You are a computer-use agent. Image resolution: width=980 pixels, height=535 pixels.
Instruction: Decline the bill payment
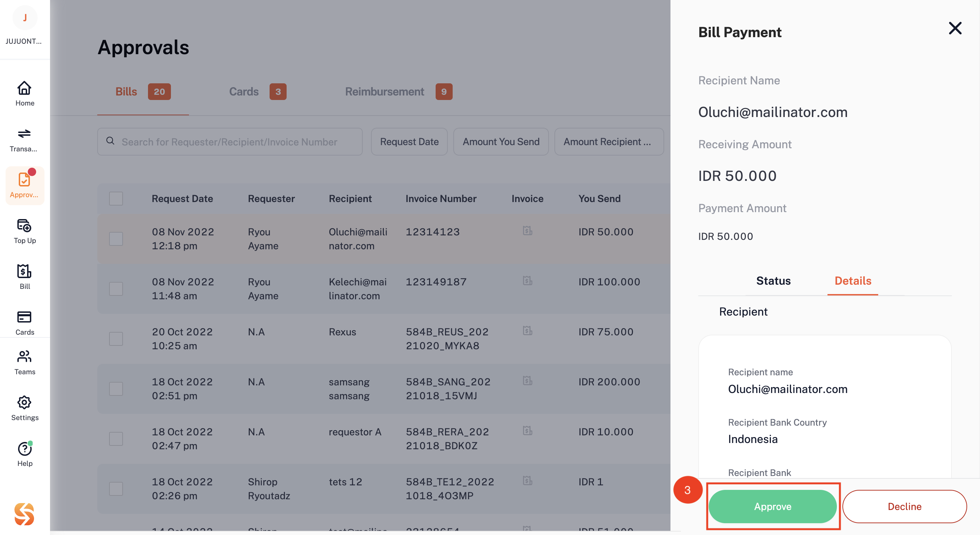click(x=905, y=507)
